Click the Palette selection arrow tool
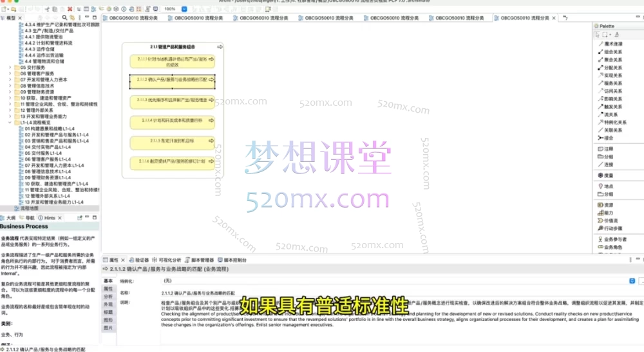The width and height of the screenshot is (644, 352). (x=598, y=35)
